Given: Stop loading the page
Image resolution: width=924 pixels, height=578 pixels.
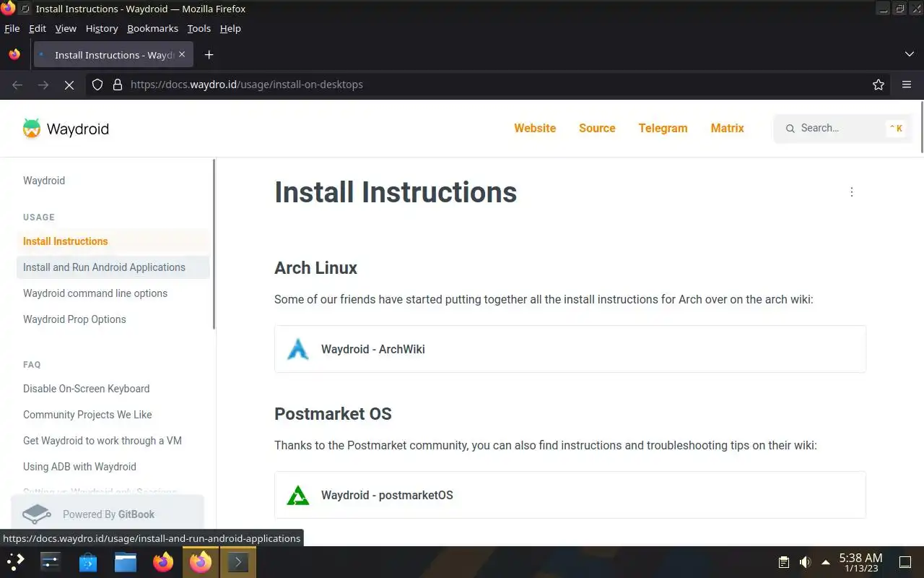Looking at the screenshot, I should coord(69,85).
